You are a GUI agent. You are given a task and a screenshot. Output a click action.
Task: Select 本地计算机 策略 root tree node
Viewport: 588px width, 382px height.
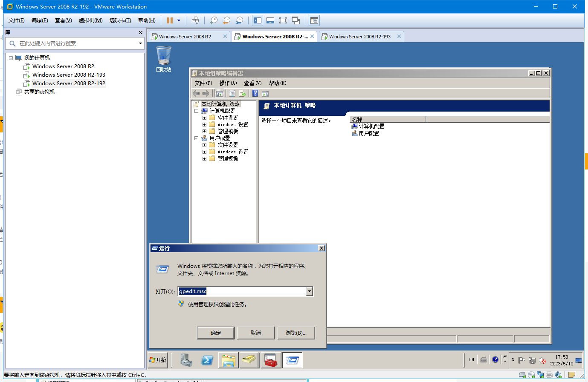click(x=220, y=104)
